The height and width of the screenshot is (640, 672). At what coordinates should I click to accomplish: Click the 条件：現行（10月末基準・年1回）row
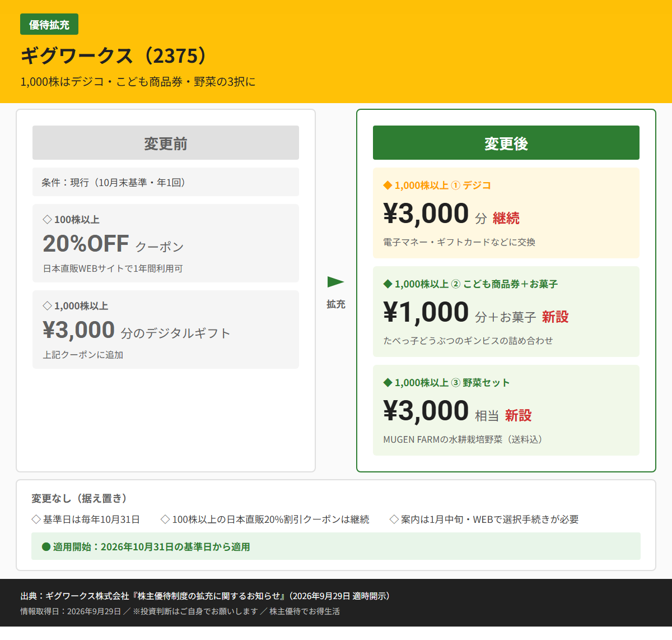[166, 182]
